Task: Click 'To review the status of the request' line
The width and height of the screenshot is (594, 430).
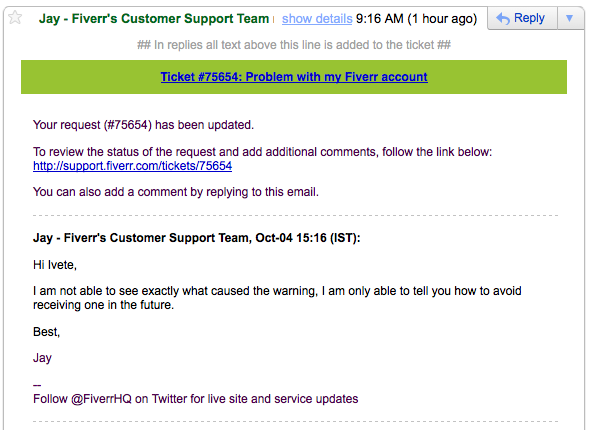Action: pyautogui.click(x=263, y=152)
